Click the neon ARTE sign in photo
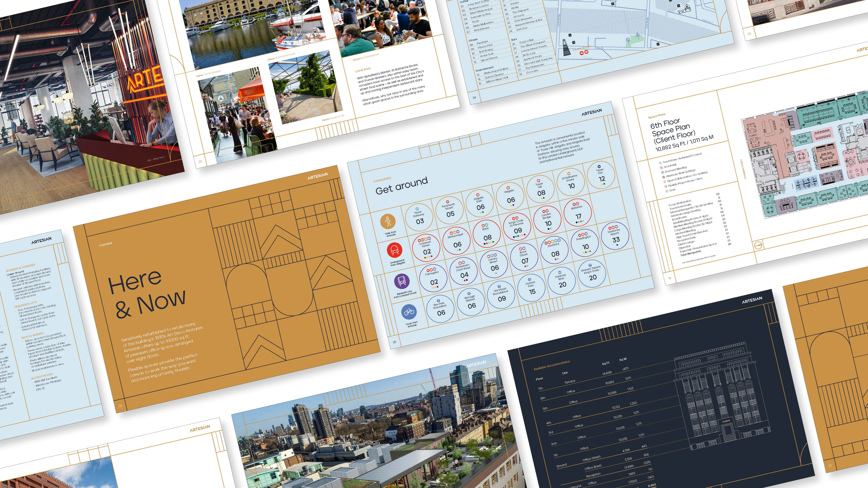This screenshot has width=868, height=488. (146, 79)
